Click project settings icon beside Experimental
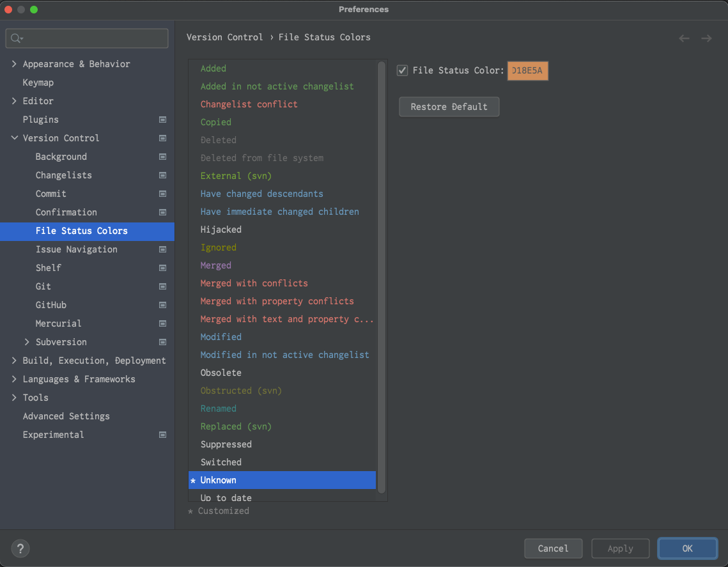This screenshot has width=728, height=567. (162, 435)
